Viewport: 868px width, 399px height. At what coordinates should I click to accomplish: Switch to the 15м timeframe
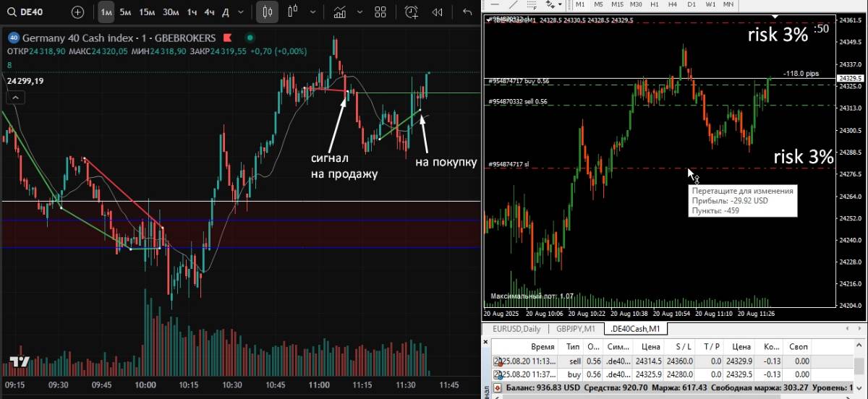coord(147,12)
